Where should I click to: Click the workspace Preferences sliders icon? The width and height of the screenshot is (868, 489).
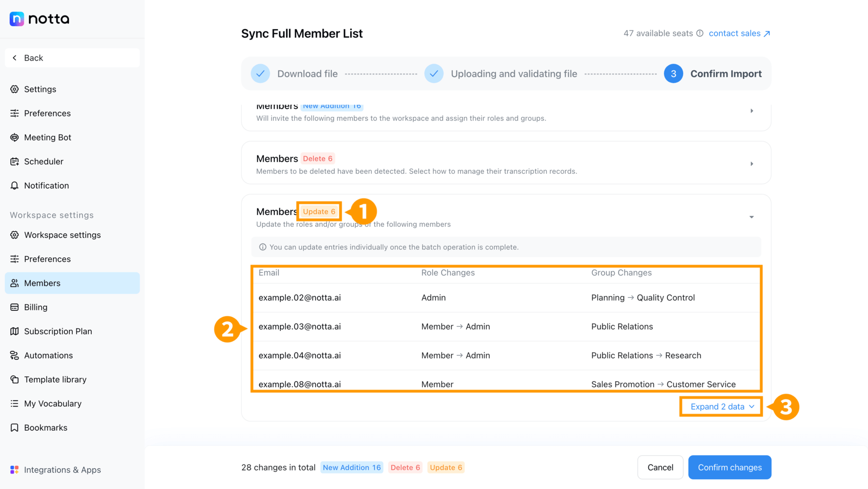(14, 259)
